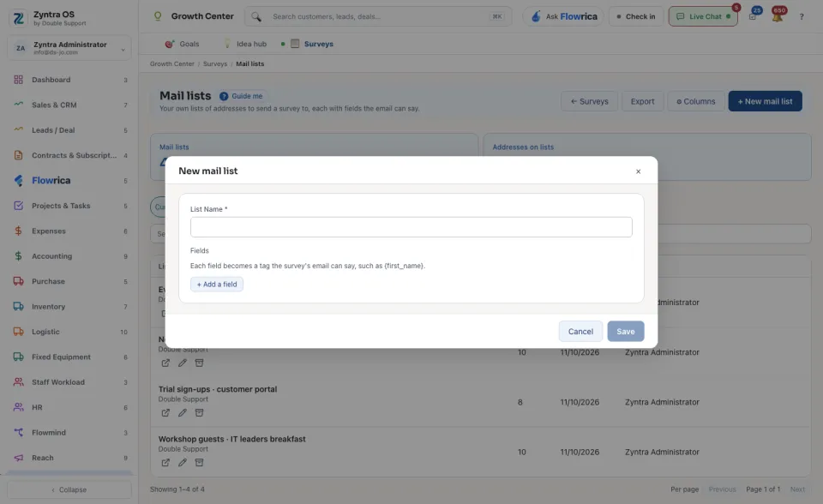The image size is (823, 504).
Task: Open the HR sidebar icon
Action: point(18,407)
